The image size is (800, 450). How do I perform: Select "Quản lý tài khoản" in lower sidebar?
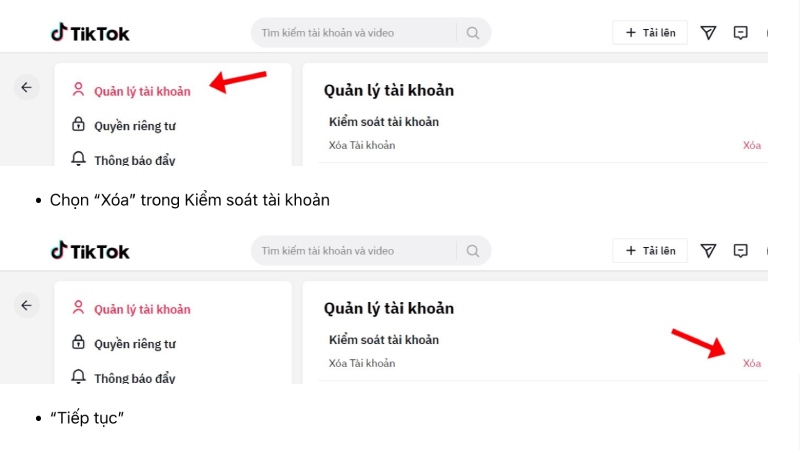tap(141, 309)
